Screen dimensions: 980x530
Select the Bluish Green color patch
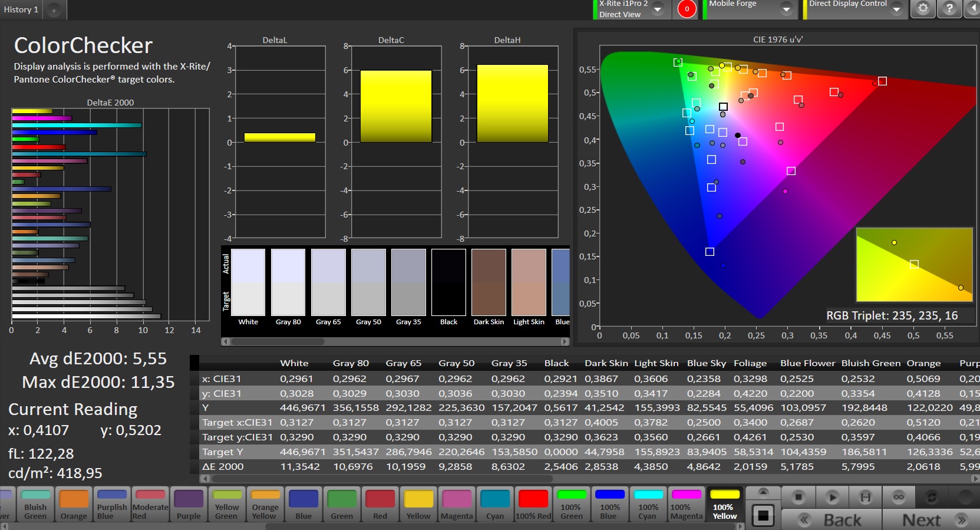pyautogui.click(x=35, y=505)
